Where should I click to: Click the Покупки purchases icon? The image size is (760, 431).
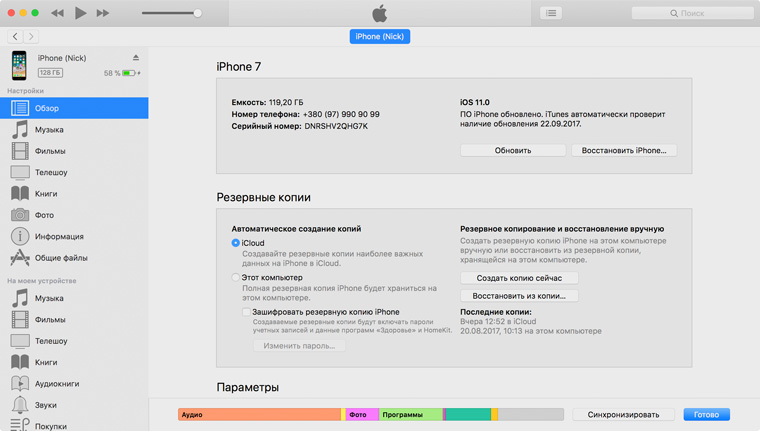[x=20, y=425]
